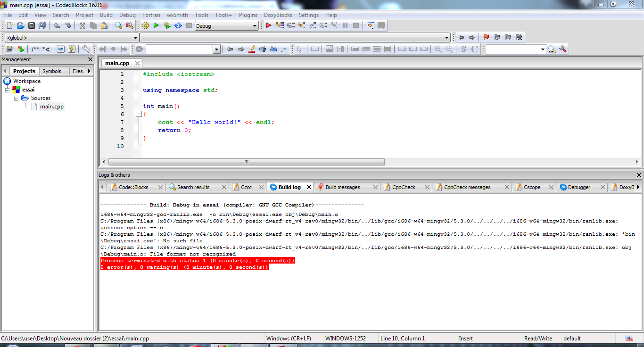
Task: Switch to Files tab in Management
Action: click(x=77, y=71)
